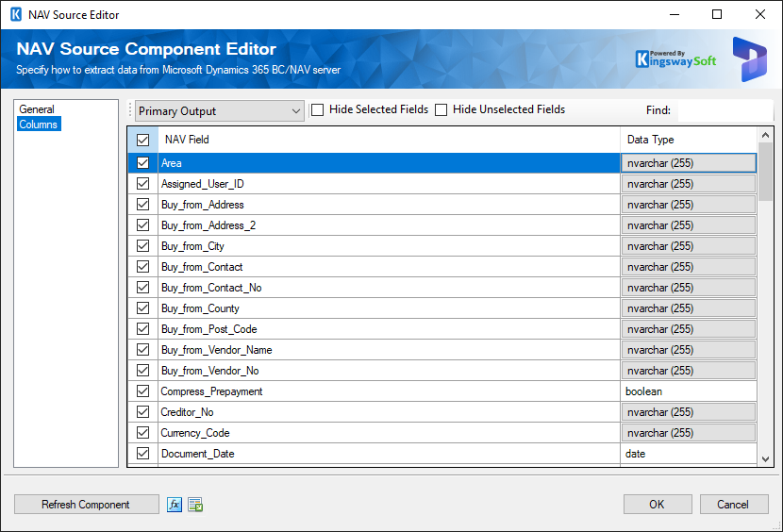
Task: Click the boolean data type cell
Action: (688, 391)
